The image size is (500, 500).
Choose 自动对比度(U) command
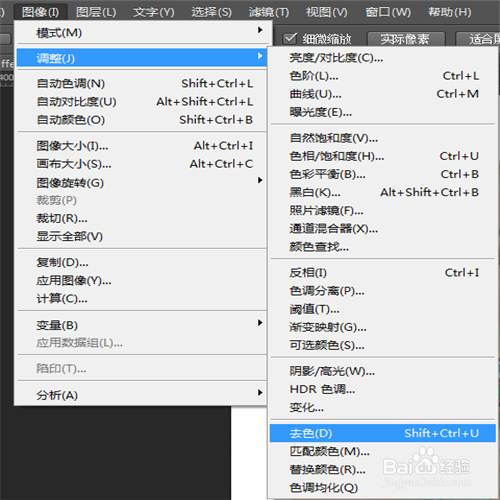click(142, 101)
